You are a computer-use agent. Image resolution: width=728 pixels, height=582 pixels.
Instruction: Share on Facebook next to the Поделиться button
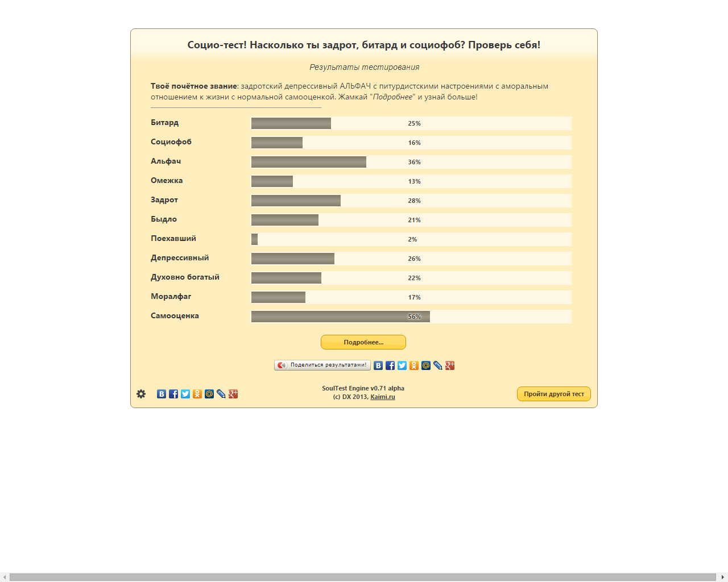390,365
